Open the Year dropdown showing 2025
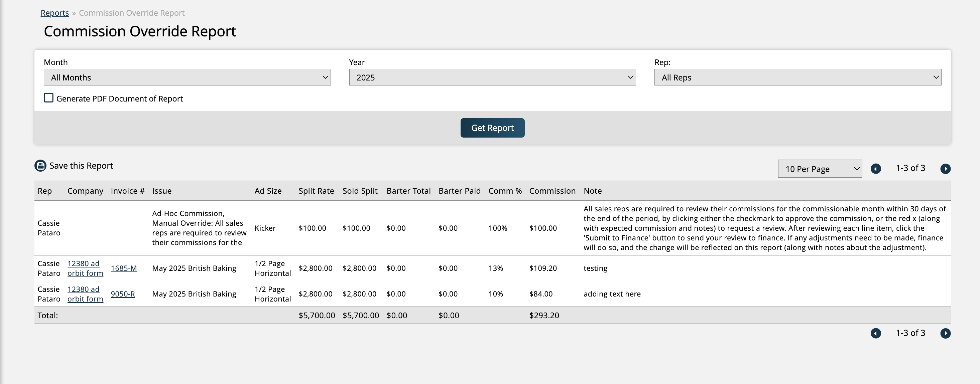 pos(492,77)
